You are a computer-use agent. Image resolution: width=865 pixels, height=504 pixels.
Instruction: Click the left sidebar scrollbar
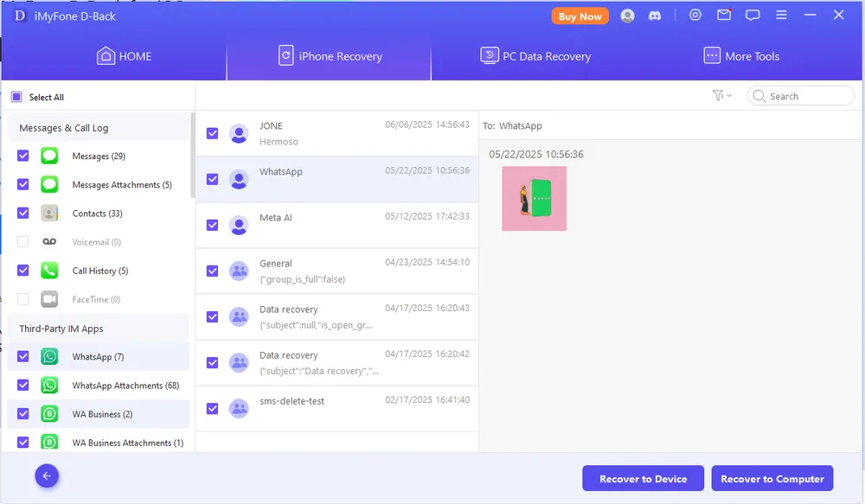(x=193, y=156)
